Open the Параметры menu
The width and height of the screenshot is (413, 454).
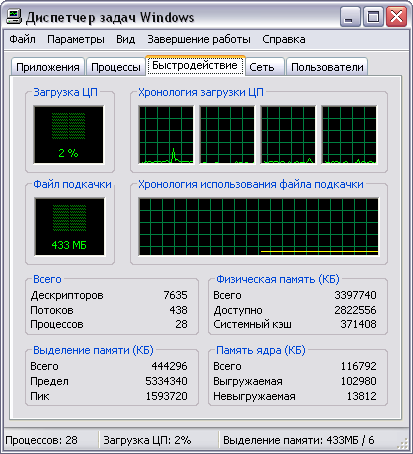point(76,39)
